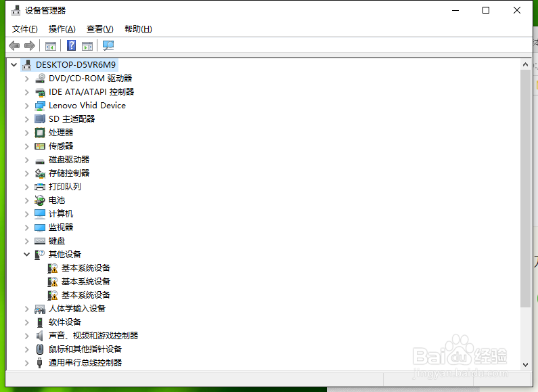The width and height of the screenshot is (538, 392).
Task: Select the 人体学输入设备 label
Action: coord(77,309)
